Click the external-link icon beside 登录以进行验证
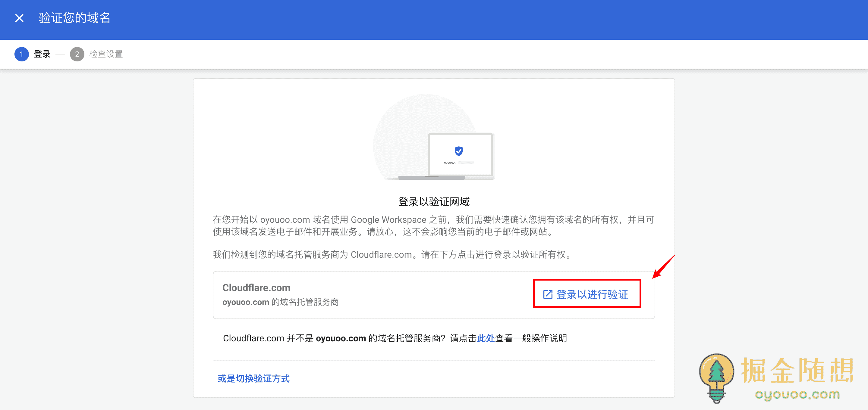 pos(548,294)
